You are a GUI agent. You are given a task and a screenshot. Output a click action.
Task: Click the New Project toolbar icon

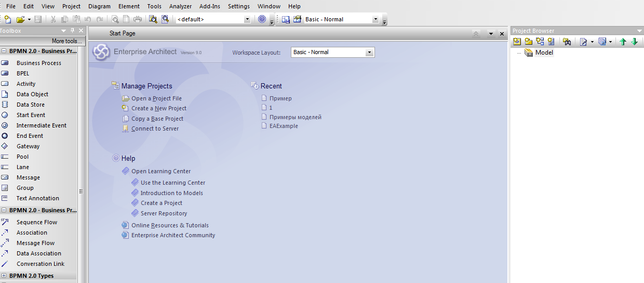(x=7, y=19)
